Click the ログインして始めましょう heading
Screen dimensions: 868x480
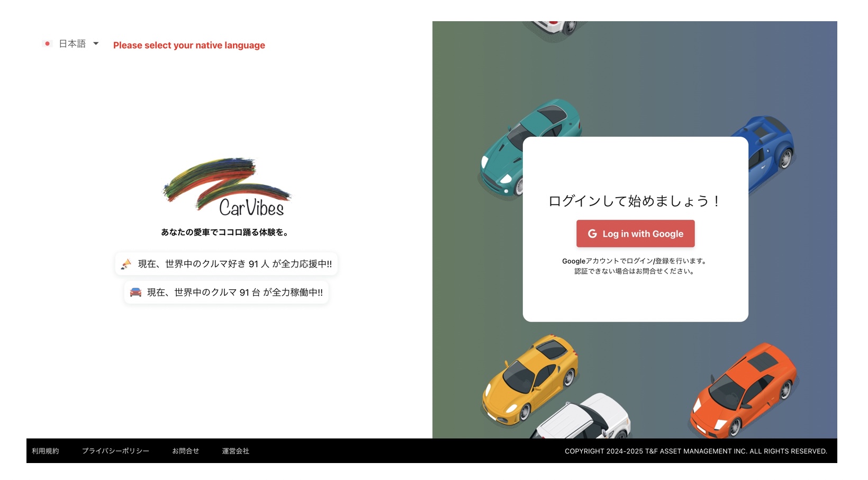(x=635, y=201)
